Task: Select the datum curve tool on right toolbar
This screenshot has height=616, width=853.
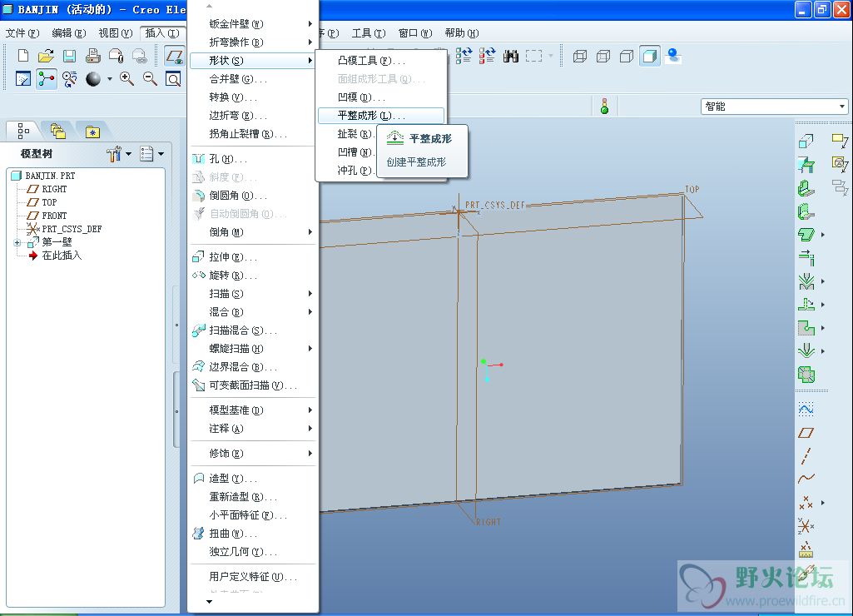Action: click(x=806, y=479)
